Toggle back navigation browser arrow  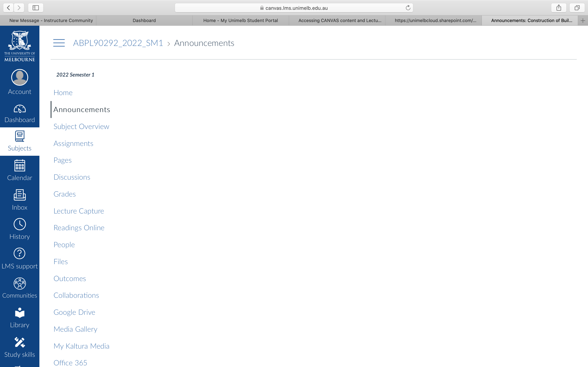8,8
